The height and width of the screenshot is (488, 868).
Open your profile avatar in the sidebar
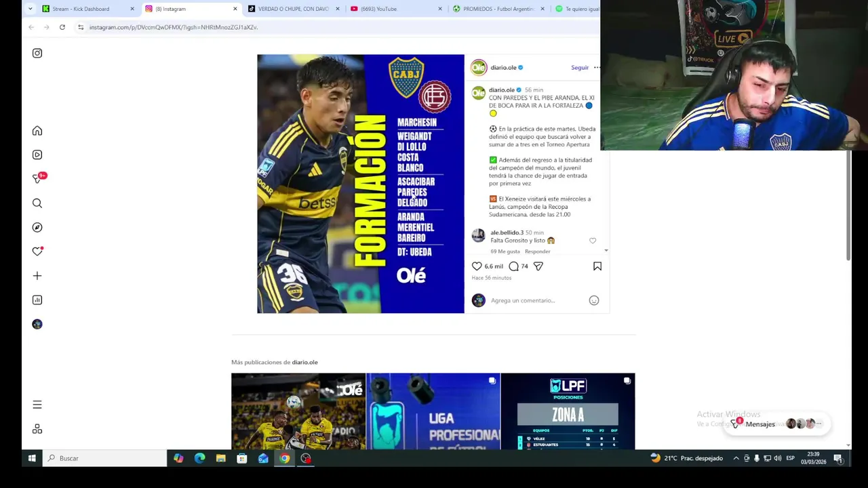pos(37,324)
